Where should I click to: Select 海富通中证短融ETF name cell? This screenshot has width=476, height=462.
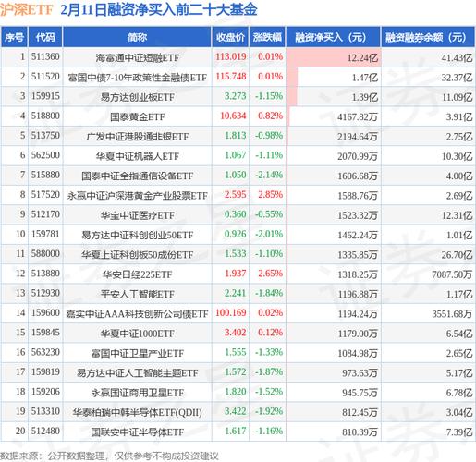pyautogui.click(x=137, y=57)
